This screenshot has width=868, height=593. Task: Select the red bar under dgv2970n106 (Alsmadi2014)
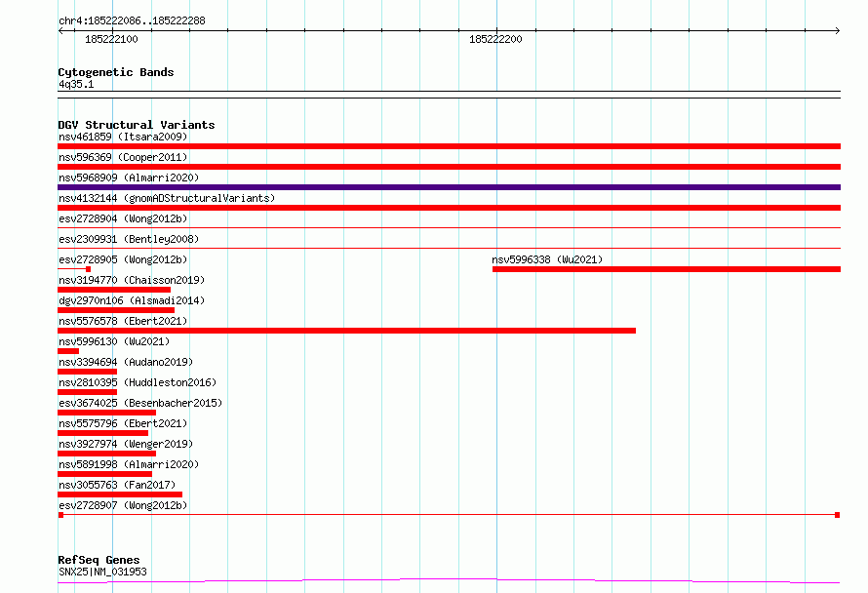click(116, 310)
